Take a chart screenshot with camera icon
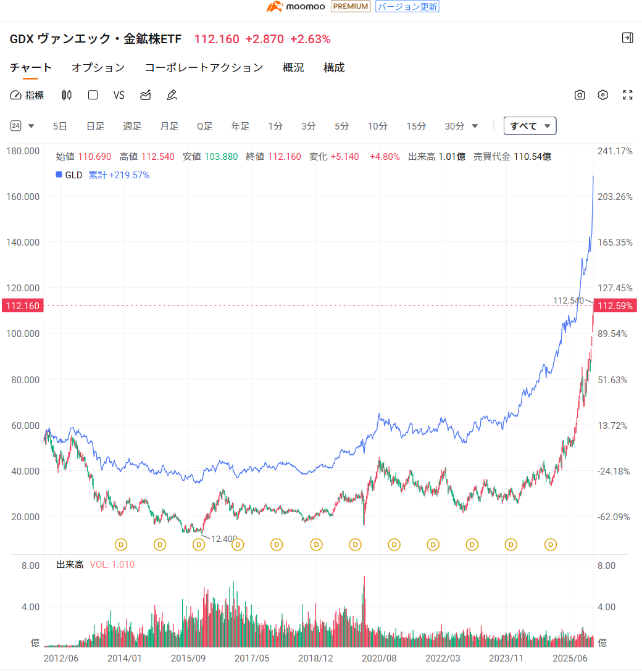Screen dimensions: 642x672 [580, 95]
